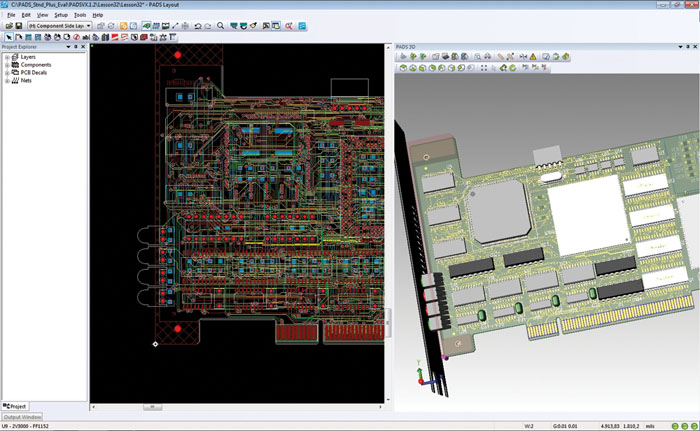Click the Save icon in main toolbar
The height and width of the screenshot is (431, 700).
(x=19, y=25)
